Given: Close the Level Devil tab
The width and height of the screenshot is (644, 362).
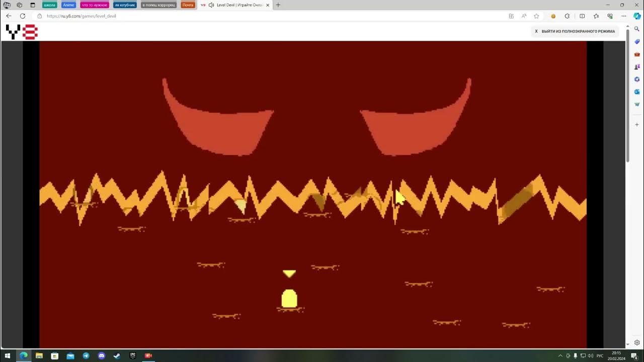Looking at the screenshot, I should coord(268,5).
